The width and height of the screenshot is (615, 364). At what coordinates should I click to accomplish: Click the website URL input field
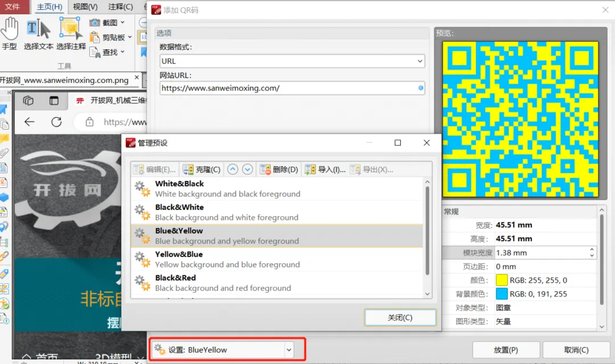pos(292,88)
